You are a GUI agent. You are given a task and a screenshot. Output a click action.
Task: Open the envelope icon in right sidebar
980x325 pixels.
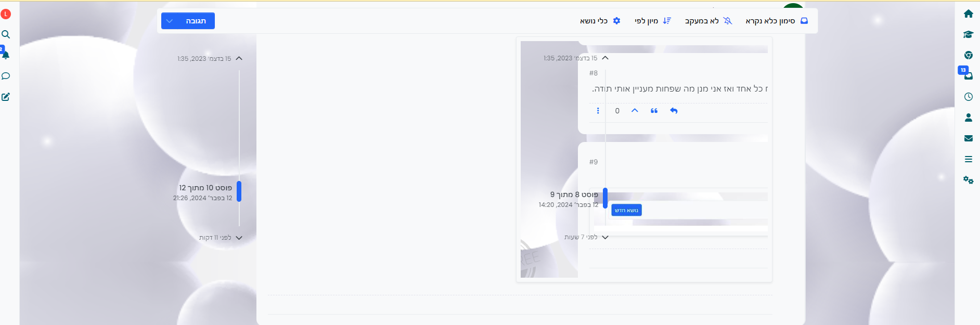[968, 138]
